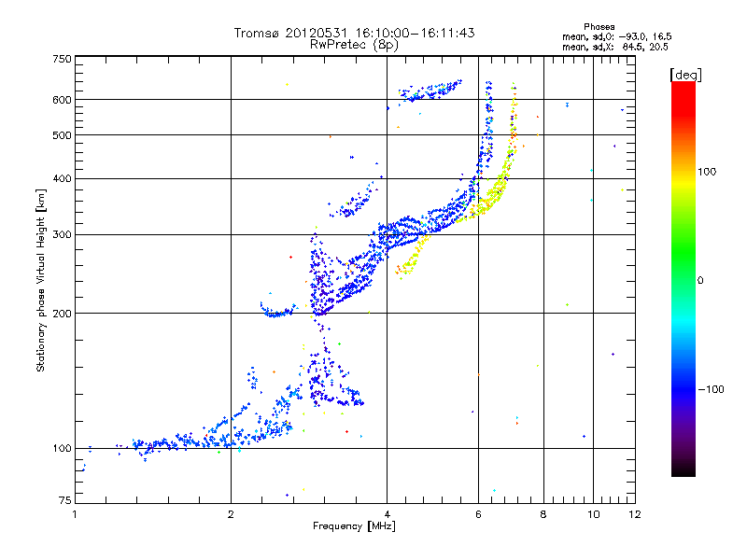Click the y-axis '500' tick label
Screen dimensions: 747x560
pyautogui.click(x=62, y=135)
